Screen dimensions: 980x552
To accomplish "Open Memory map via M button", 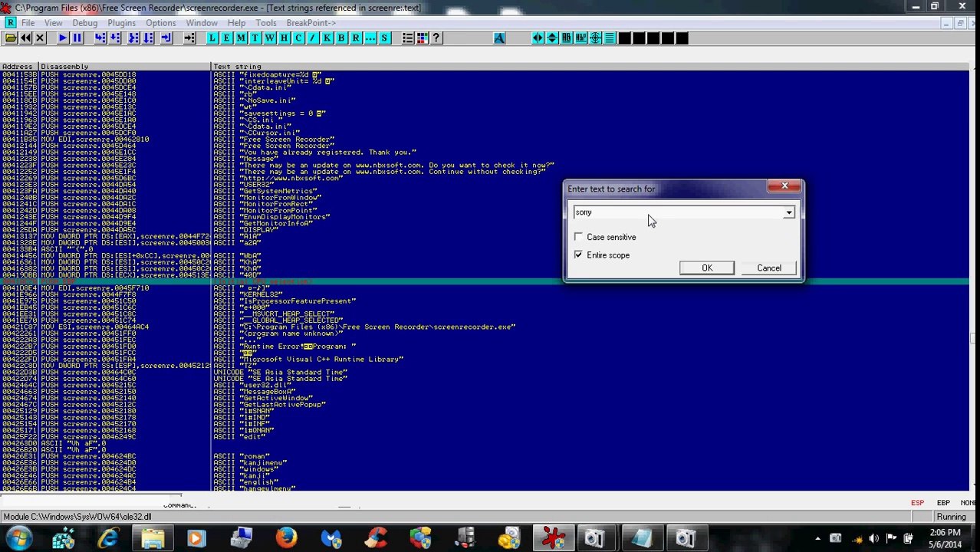I will [x=241, y=38].
